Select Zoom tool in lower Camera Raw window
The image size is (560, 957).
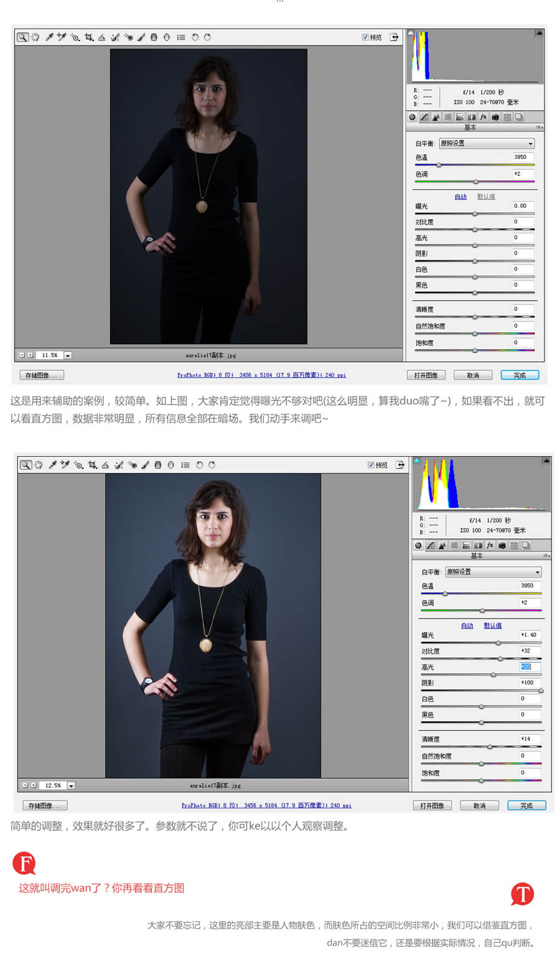[26, 465]
